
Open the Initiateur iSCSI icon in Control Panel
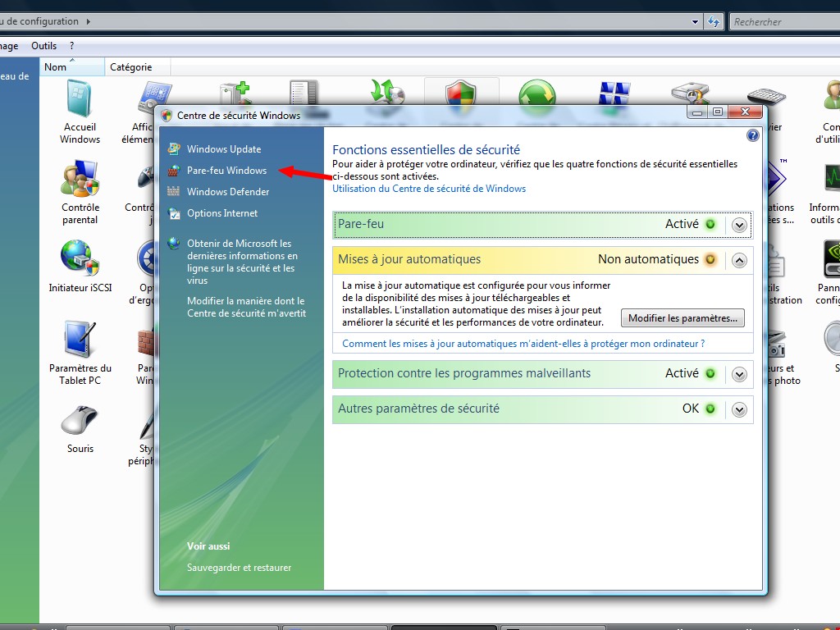click(80, 258)
